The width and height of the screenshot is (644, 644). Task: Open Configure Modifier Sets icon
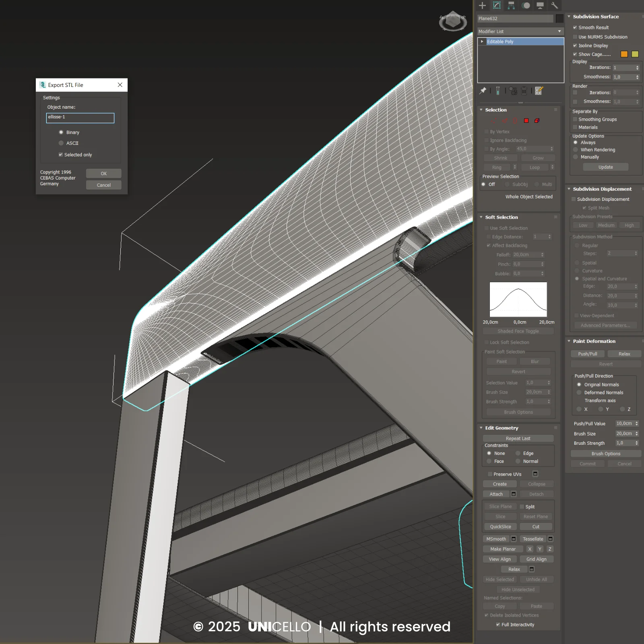pyautogui.click(x=539, y=91)
